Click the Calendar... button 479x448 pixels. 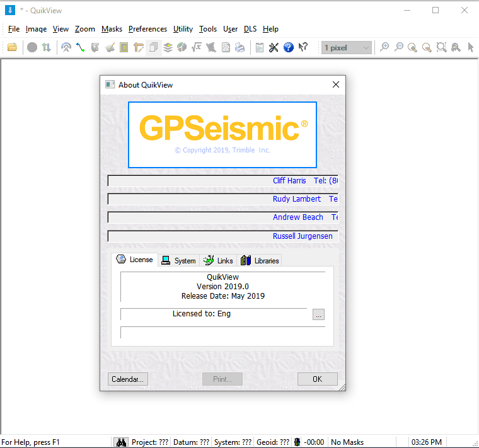128,379
